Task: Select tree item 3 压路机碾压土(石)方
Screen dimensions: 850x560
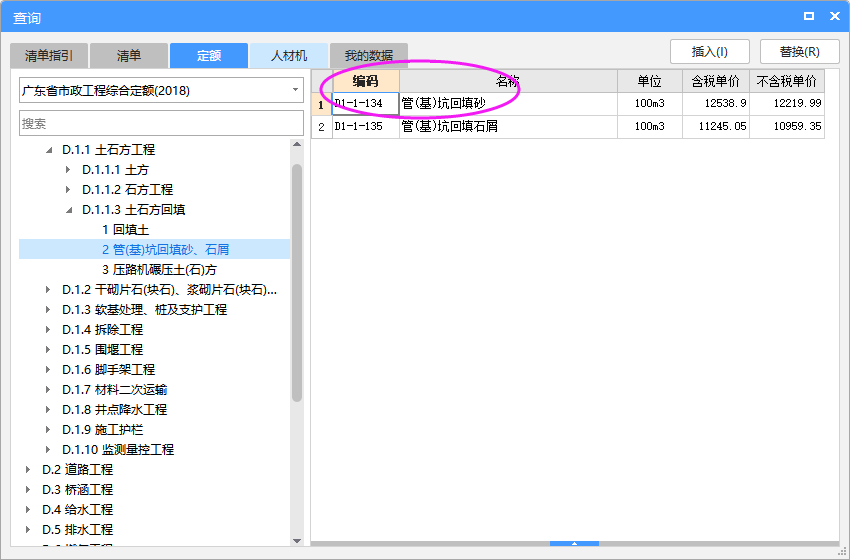Action: pos(159,269)
